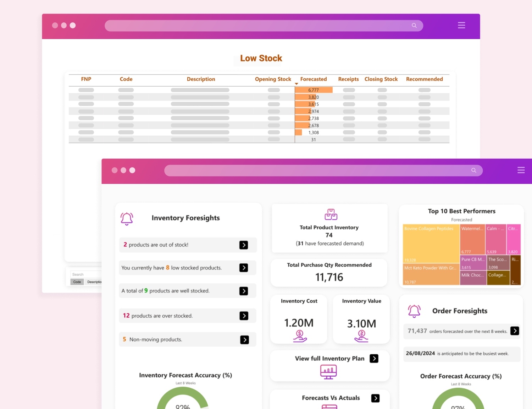Open Forecasts Vs Actuals arrow

click(x=375, y=398)
